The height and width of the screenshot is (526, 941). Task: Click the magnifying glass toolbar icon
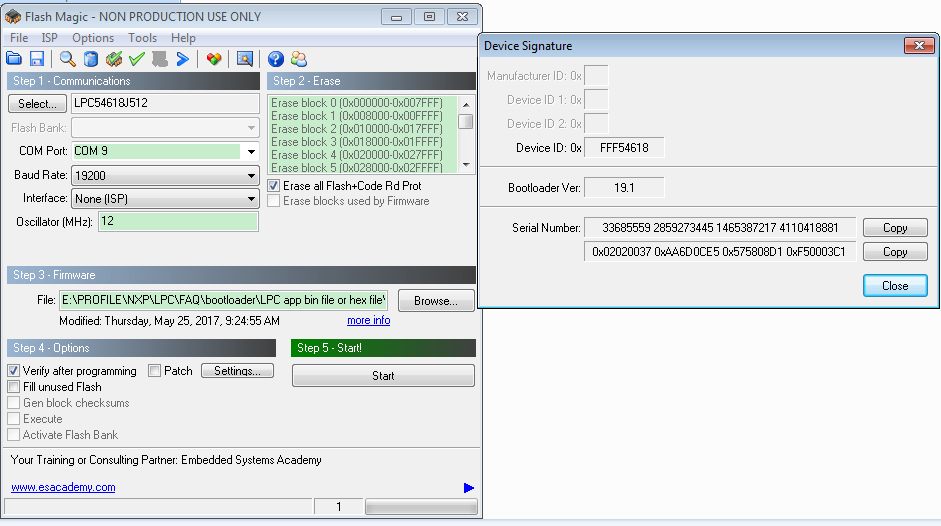[67, 59]
